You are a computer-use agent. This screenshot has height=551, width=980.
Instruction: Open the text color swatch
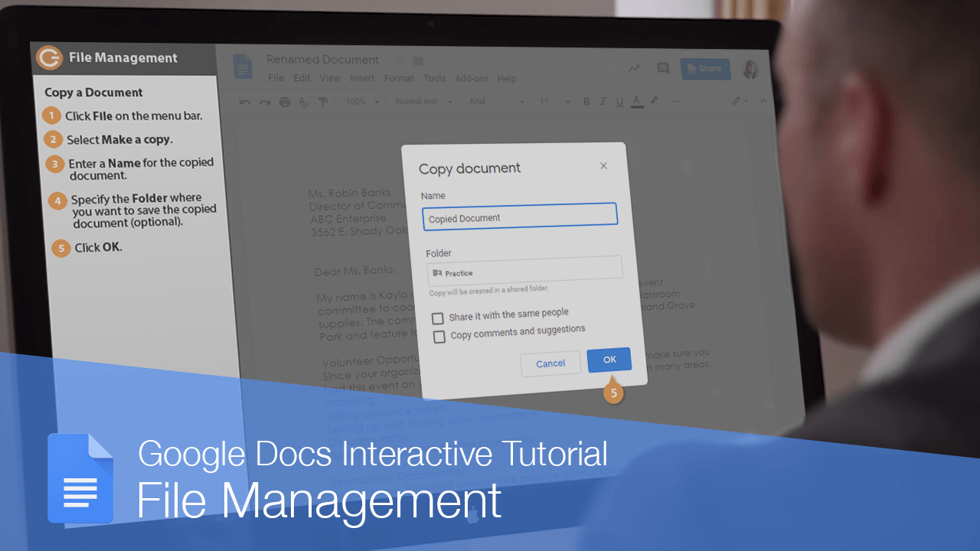tap(637, 101)
